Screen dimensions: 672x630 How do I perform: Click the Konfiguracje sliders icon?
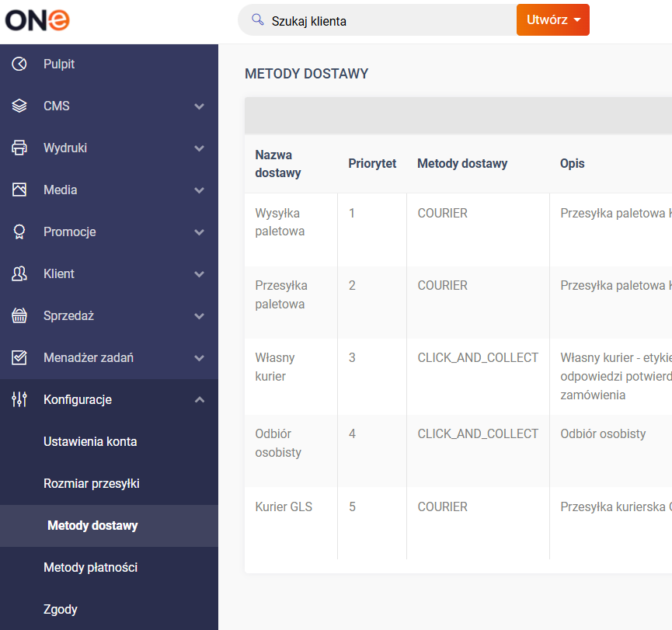[19, 399]
